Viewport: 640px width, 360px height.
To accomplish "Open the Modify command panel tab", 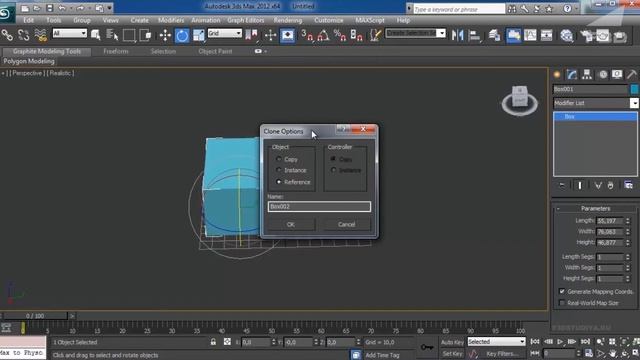I will [x=572, y=74].
